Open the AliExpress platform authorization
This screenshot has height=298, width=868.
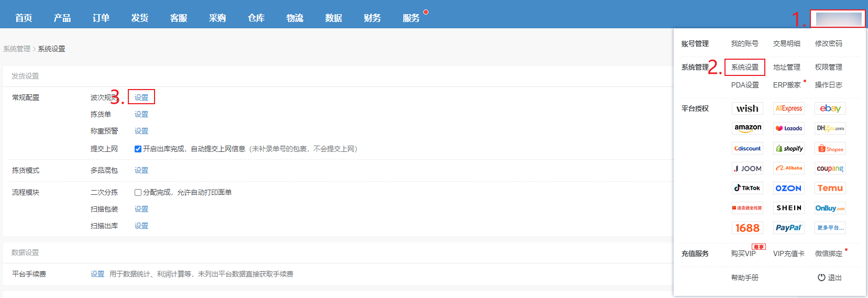[x=789, y=108]
